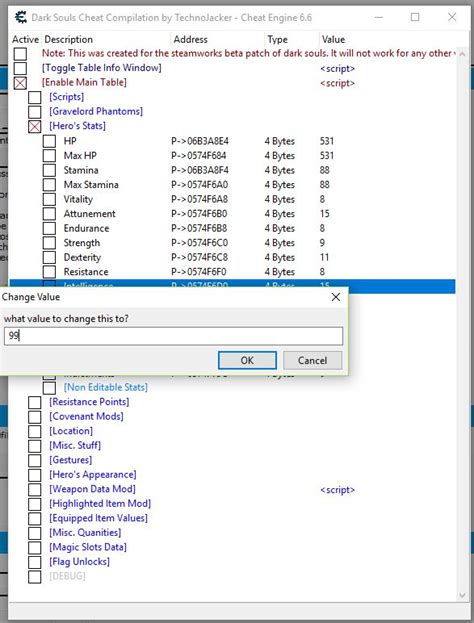Select the [Scripts] tree entry label
The image size is (474, 623).
point(66,97)
